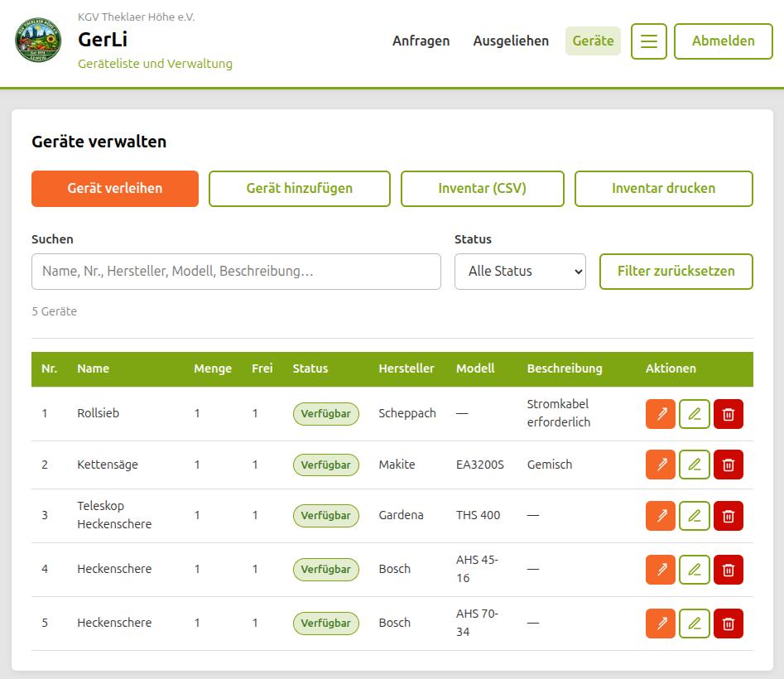
Task: Open the Alle Status dropdown
Action: tap(520, 272)
